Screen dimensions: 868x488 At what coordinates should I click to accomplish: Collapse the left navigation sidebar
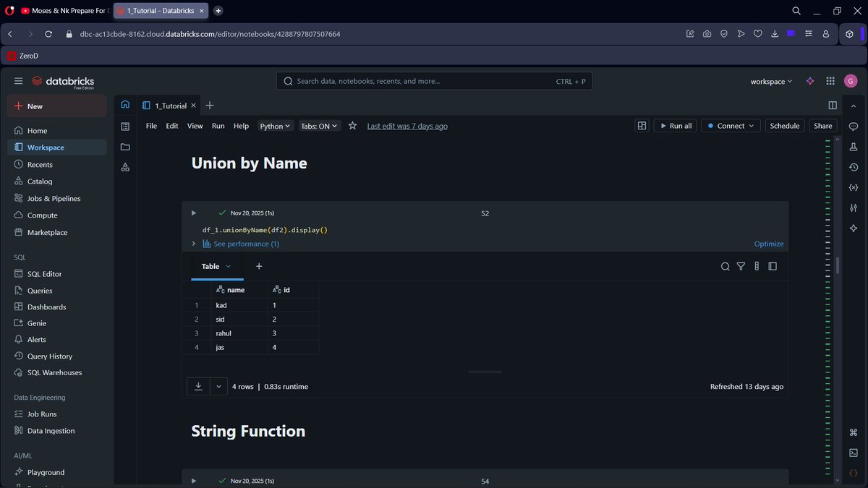click(18, 81)
